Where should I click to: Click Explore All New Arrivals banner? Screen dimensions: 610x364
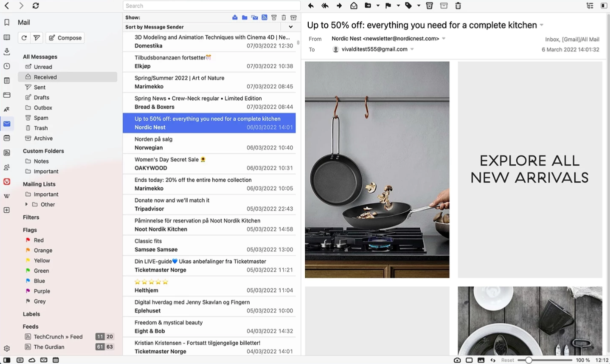[x=530, y=169]
